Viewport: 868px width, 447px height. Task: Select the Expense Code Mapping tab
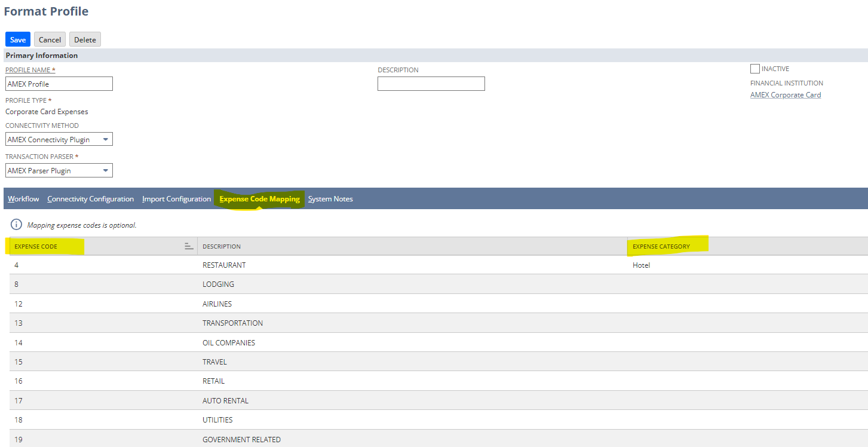[259, 198]
